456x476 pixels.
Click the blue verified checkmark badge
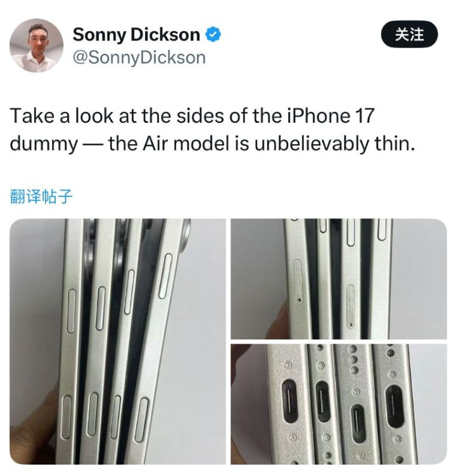tap(213, 34)
